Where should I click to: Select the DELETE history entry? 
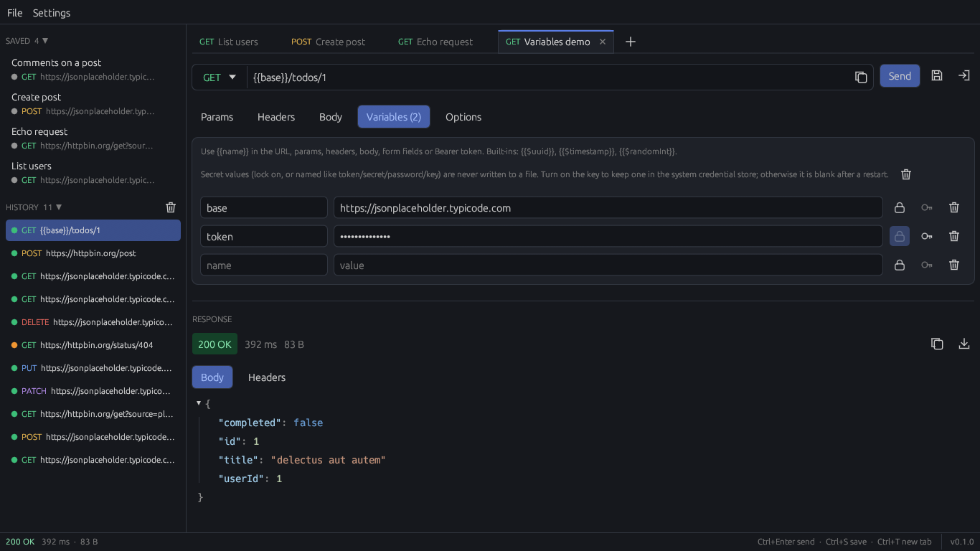point(93,322)
